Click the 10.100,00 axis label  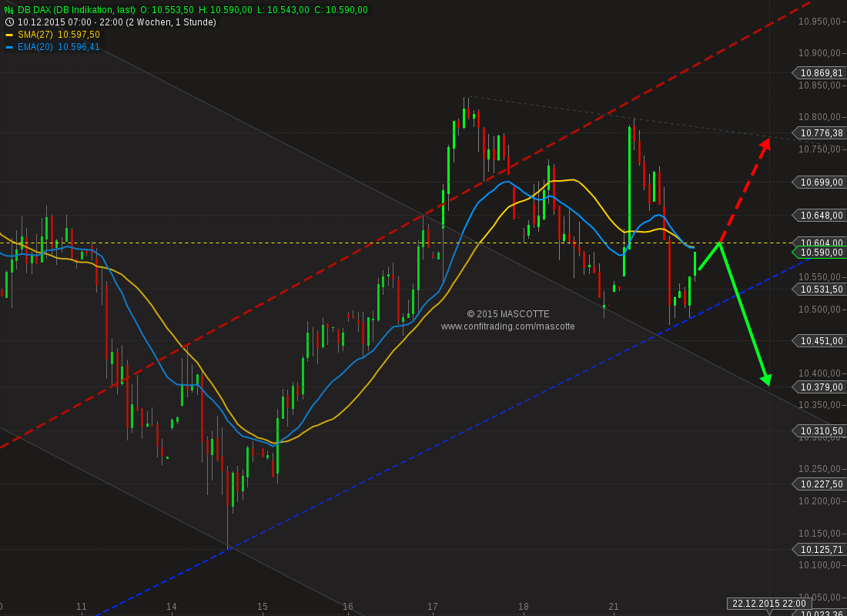coord(821,564)
